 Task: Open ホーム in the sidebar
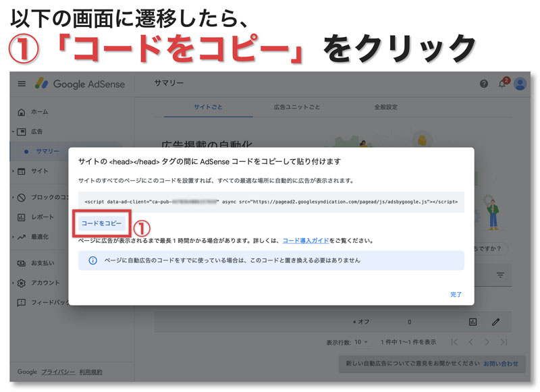point(40,112)
